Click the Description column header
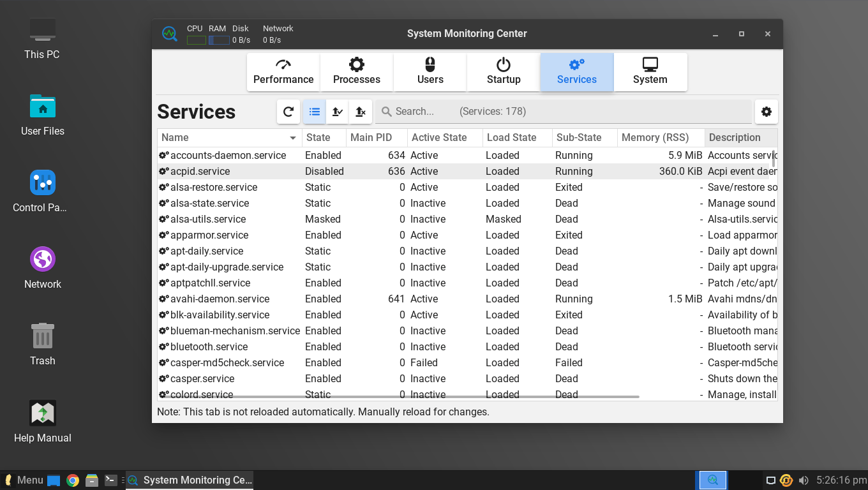 tap(741, 137)
